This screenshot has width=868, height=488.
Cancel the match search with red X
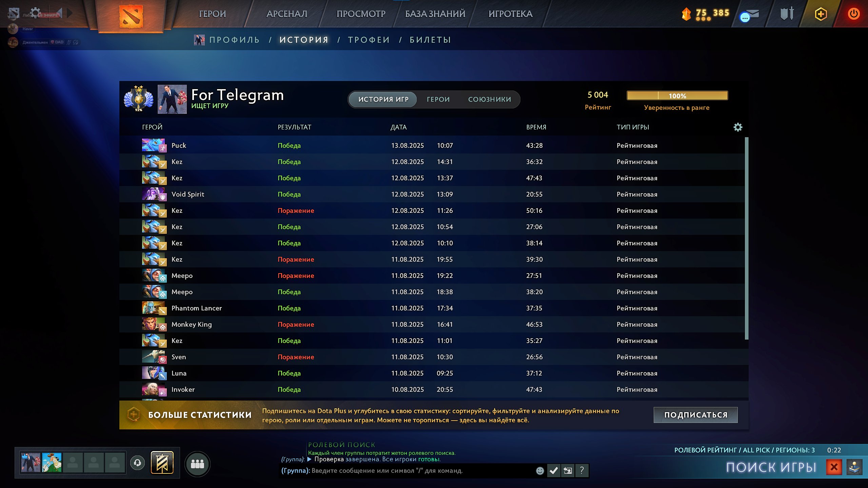(x=834, y=467)
